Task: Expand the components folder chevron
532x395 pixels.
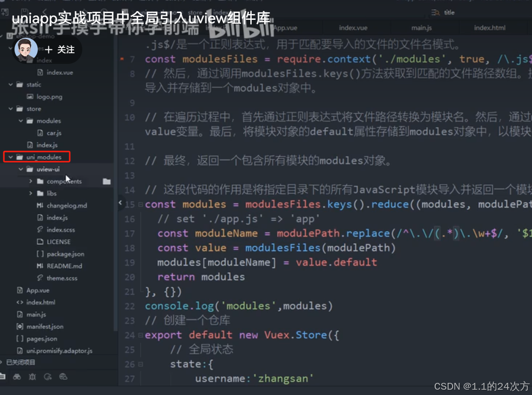Action: 30,181
